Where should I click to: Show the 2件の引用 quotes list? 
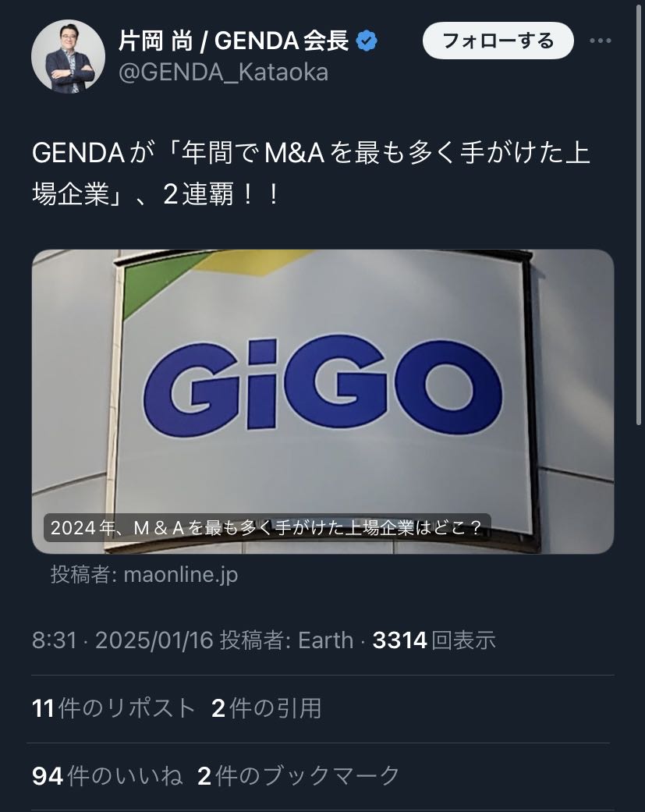click(x=266, y=708)
